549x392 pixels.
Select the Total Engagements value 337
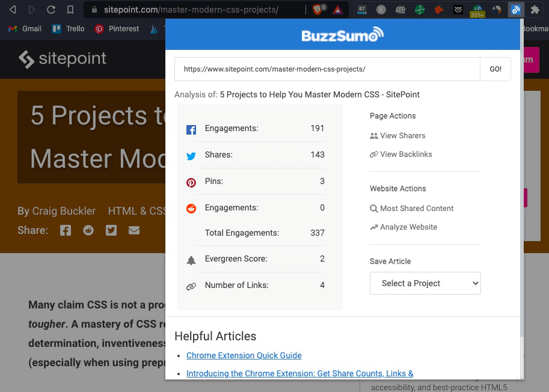[x=317, y=233]
